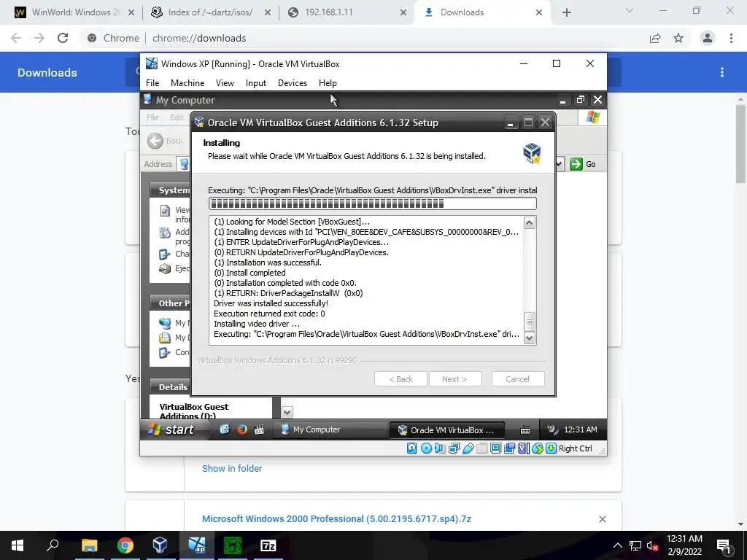Remove Windows 2000 Professional download from list
Viewport: 747px width, 560px height.
603,519
